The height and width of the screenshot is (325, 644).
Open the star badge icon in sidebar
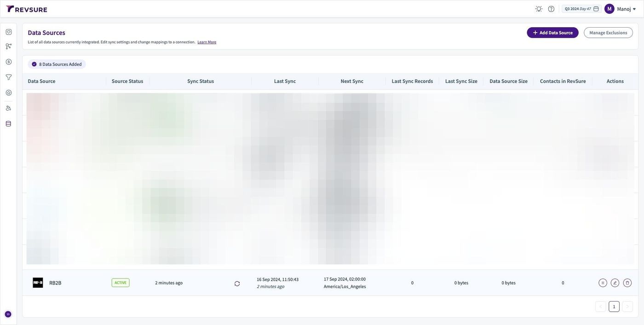click(8, 93)
